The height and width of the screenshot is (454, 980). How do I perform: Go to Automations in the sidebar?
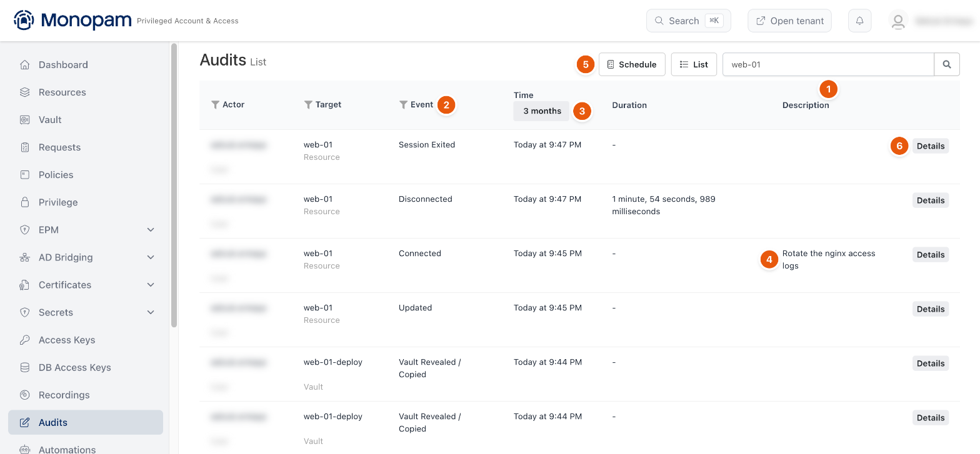(86, 449)
